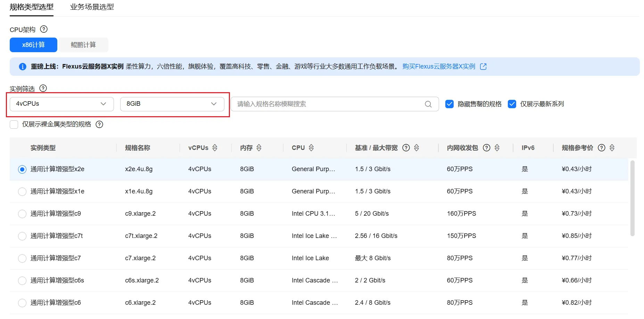Click help icon next to CPU架构
The image size is (644, 319).
click(x=44, y=30)
